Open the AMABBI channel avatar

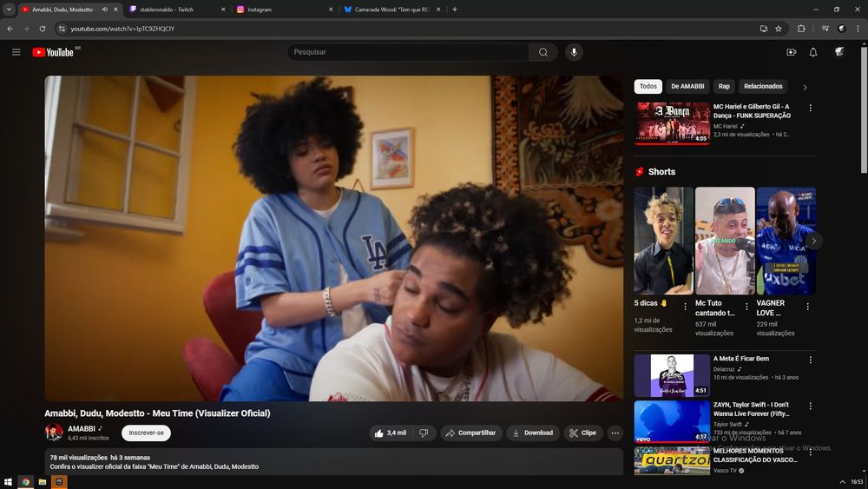(54, 433)
